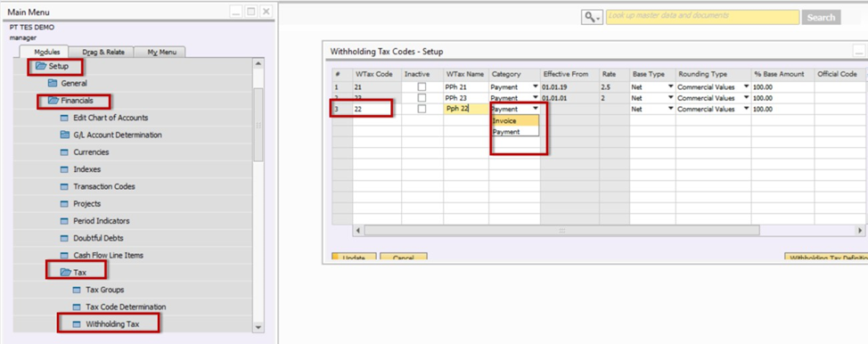868x344 pixels.
Task: Switch to the Drag & Relate tab
Action: tap(103, 52)
